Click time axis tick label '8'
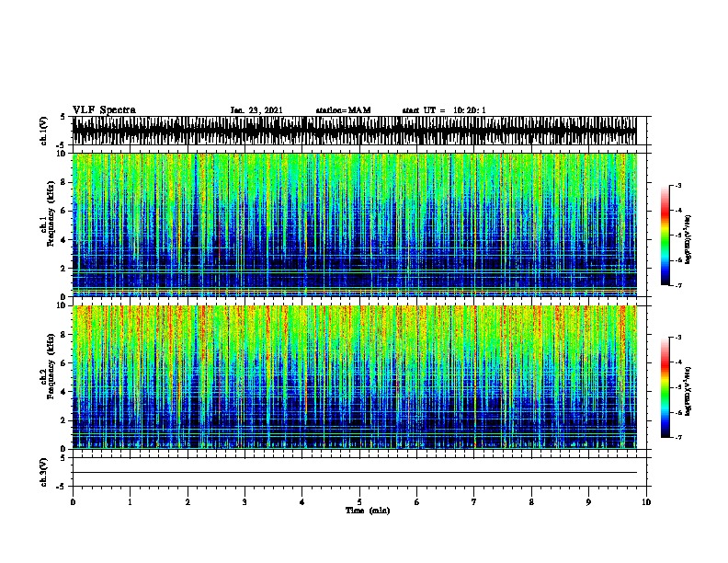Screen dimensions: 728x563 (x=531, y=502)
